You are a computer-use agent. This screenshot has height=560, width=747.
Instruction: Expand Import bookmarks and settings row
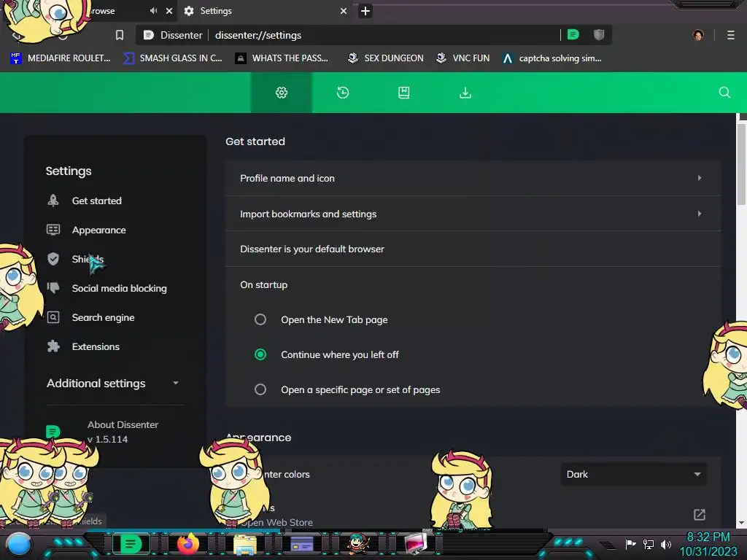click(473, 214)
